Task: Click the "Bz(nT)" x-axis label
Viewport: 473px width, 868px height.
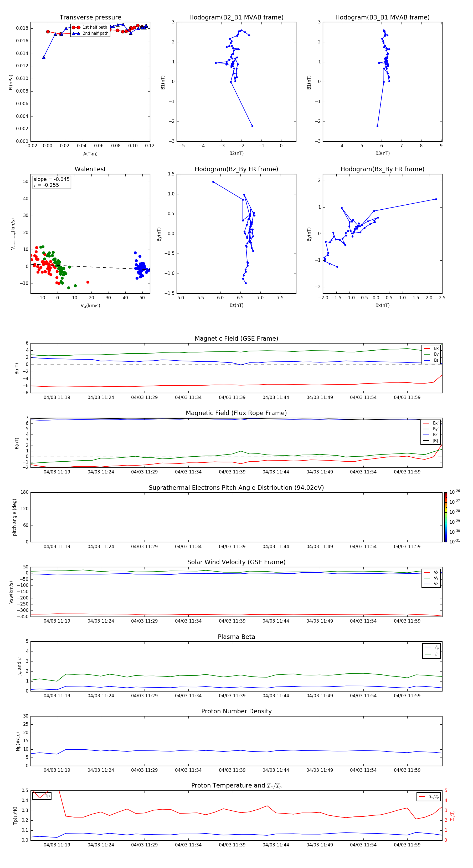Action: (236, 305)
